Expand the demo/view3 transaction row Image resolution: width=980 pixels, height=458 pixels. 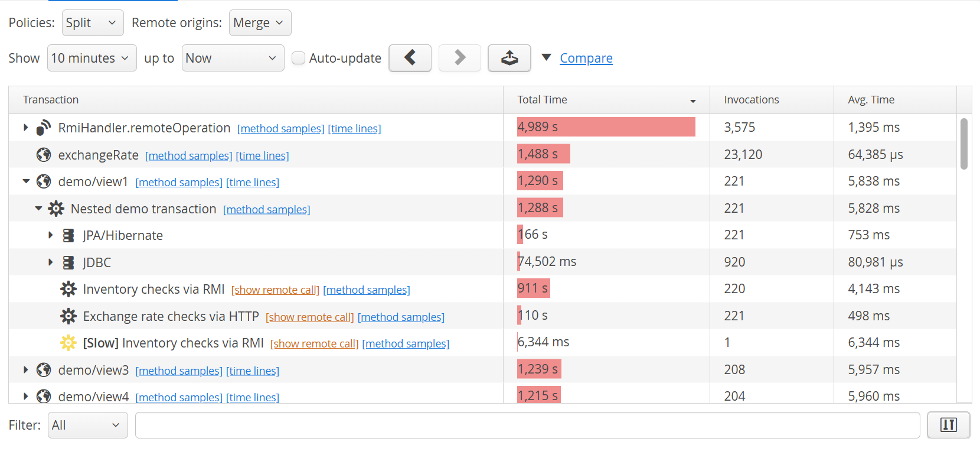[26, 370]
